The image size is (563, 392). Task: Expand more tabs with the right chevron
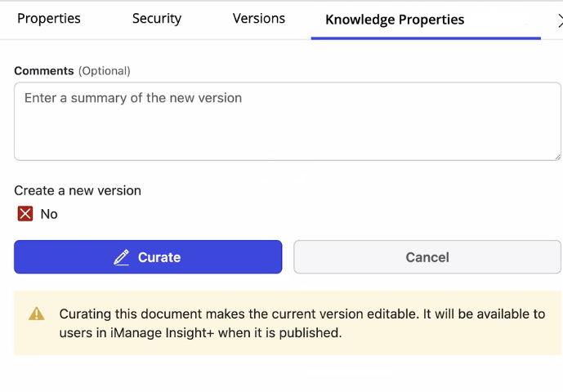[x=558, y=20]
